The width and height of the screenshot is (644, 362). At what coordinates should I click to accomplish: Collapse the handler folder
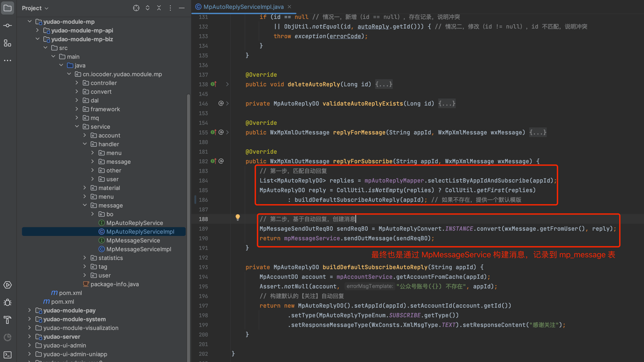85,144
